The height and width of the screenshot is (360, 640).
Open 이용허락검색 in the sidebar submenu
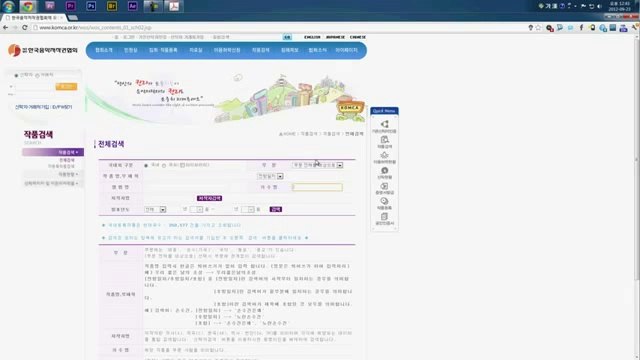click(x=61, y=167)
